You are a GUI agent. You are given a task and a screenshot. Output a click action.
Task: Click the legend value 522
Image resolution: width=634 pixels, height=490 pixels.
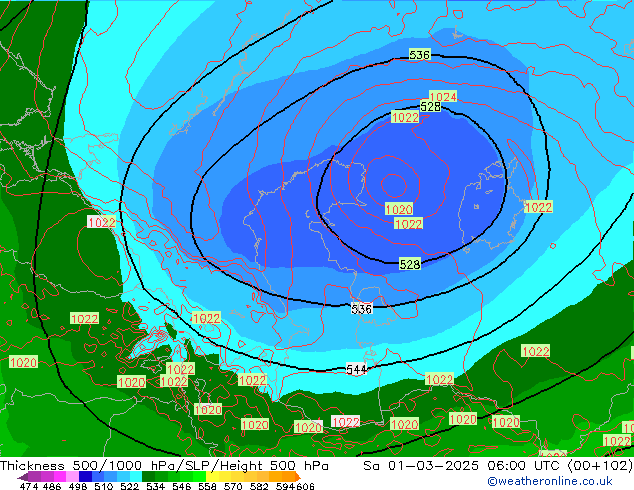129,486
